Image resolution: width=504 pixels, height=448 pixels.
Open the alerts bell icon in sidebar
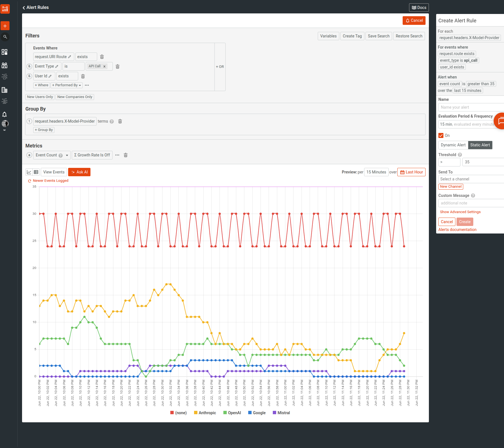[4, 114]
